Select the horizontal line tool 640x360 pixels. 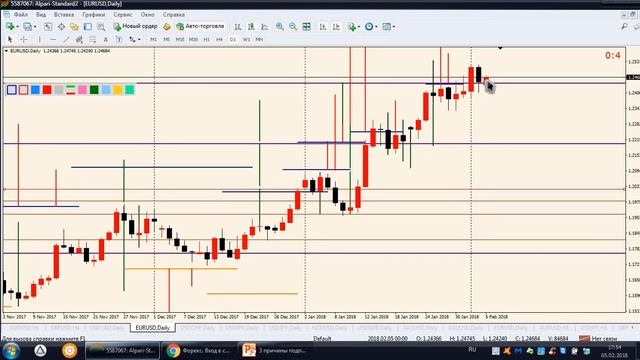click(x=53, y=40)
